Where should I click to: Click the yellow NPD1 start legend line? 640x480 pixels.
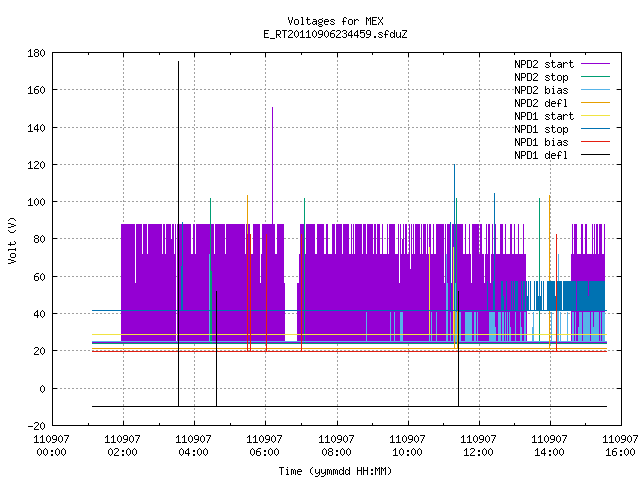click(x=595, y=116)
